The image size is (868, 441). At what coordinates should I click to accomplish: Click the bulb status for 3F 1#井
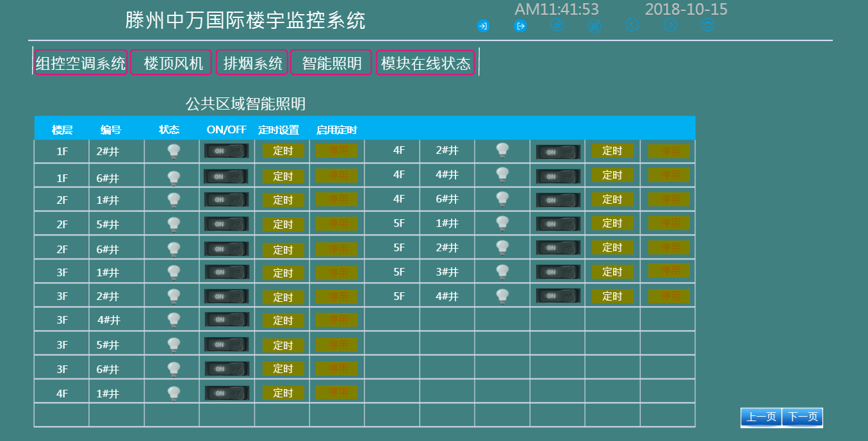pos(174,272)
